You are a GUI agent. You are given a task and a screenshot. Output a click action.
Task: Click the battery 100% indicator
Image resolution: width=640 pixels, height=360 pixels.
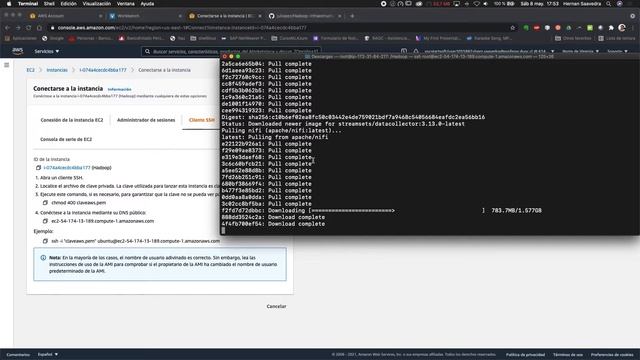504,4
